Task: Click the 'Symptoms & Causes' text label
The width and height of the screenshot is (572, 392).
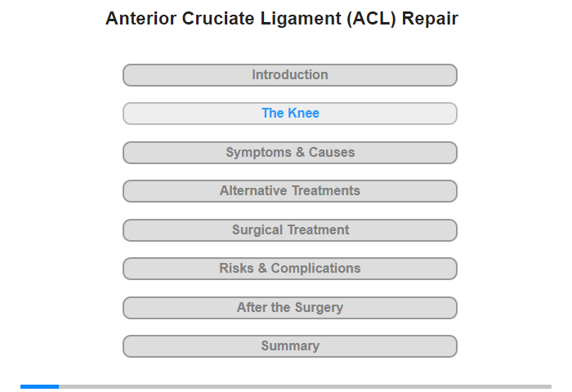Action: point(290,153)
